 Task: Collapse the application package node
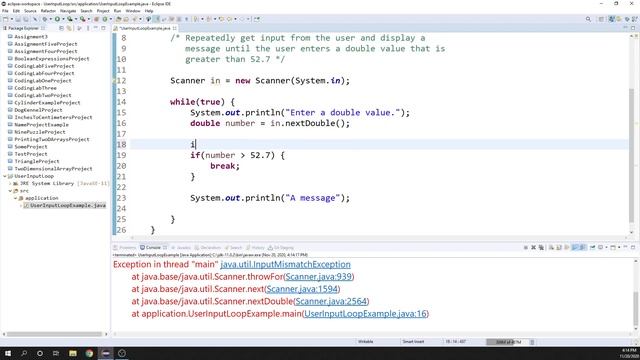click(16, 198)
